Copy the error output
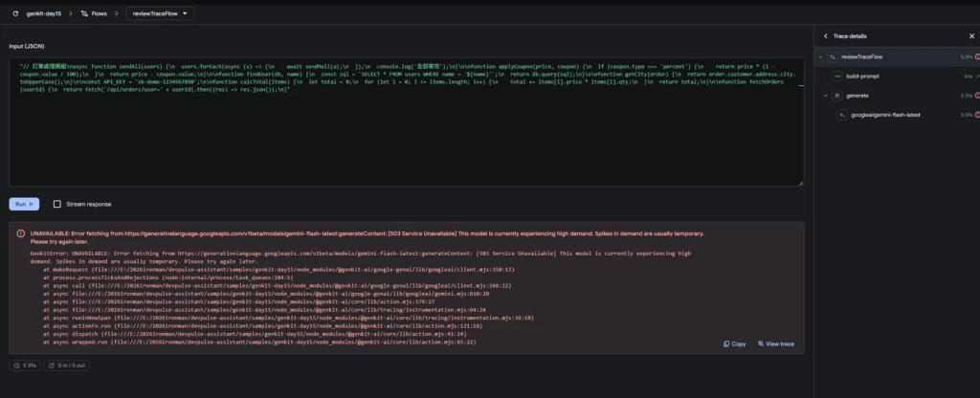The height and width of the screenshot is (398, 980). point(734,343)
